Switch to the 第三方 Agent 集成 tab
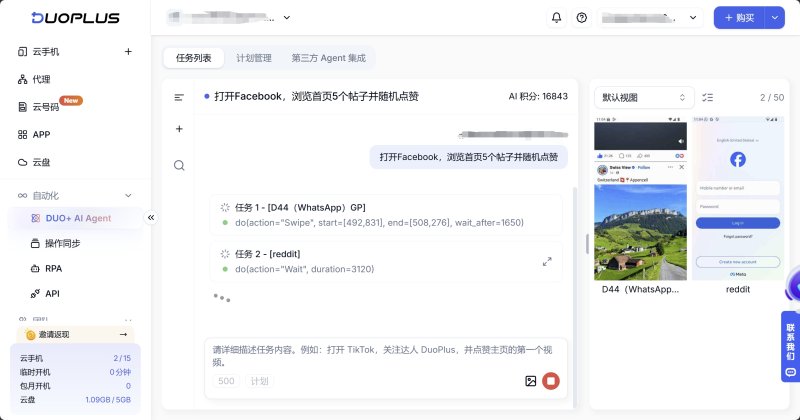Screen dimensions: 800x420 (x=329, y=58)
